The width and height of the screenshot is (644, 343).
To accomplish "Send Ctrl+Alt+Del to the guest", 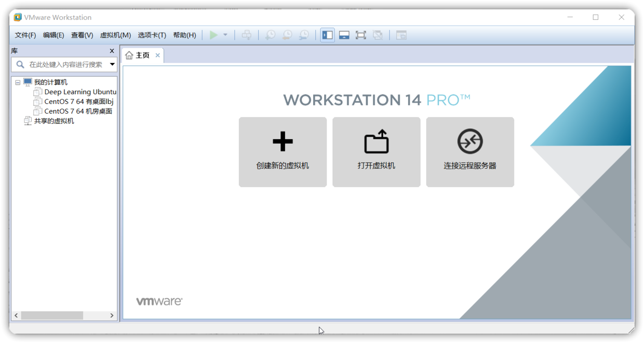I will tap(246, 35).
